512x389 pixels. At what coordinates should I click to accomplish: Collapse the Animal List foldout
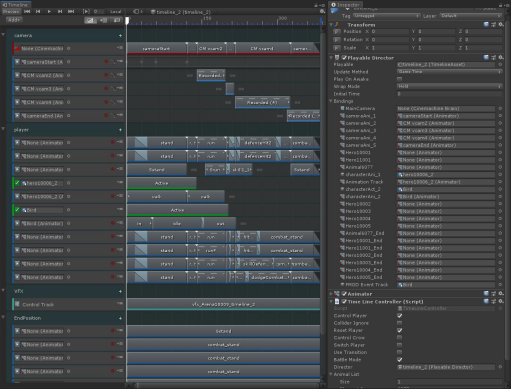click(x=331, y=374)
